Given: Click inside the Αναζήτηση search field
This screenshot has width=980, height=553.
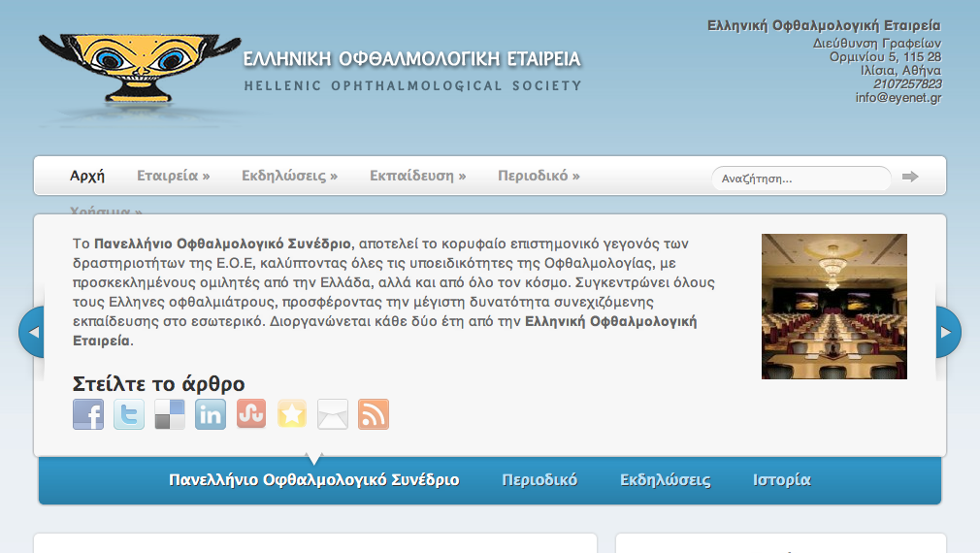Looking at the screenshot, I should click(x=801, y=179).
